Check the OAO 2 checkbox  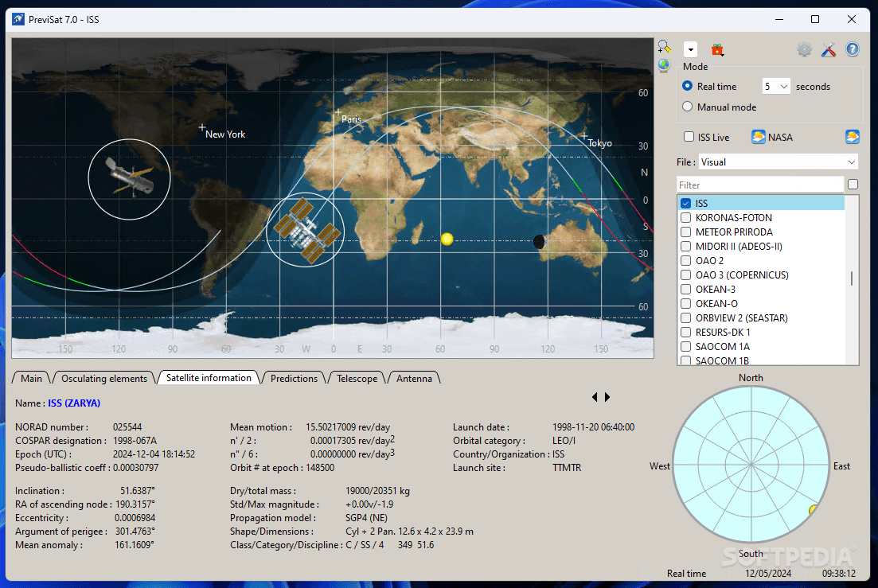point(686,261)
